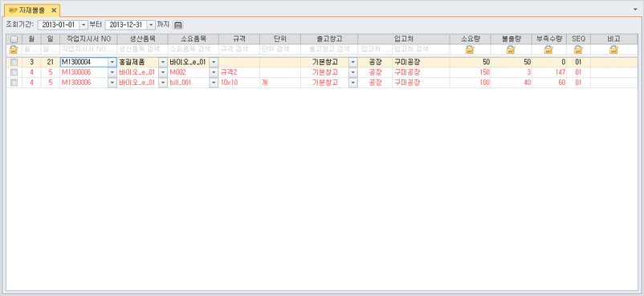Toggle the select-all checkbox in the header
The image size is (644, 296).
(14, 39)
